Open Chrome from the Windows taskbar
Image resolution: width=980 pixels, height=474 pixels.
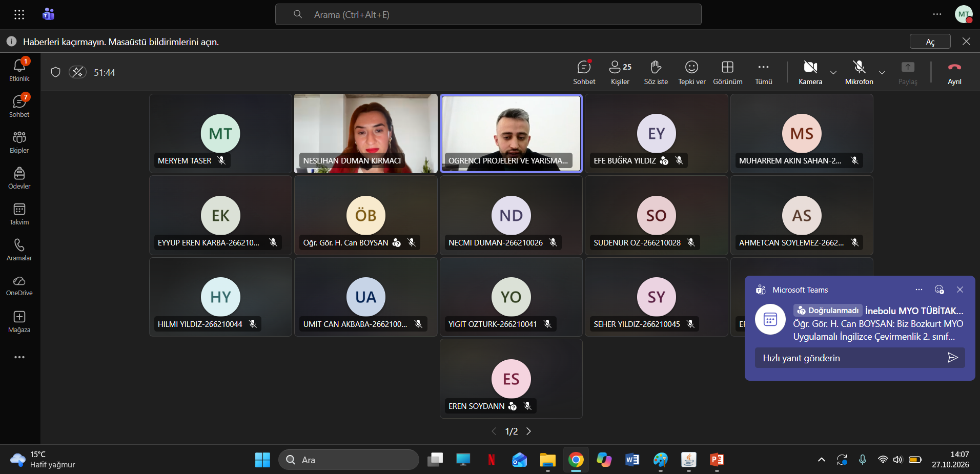(576, 460)
